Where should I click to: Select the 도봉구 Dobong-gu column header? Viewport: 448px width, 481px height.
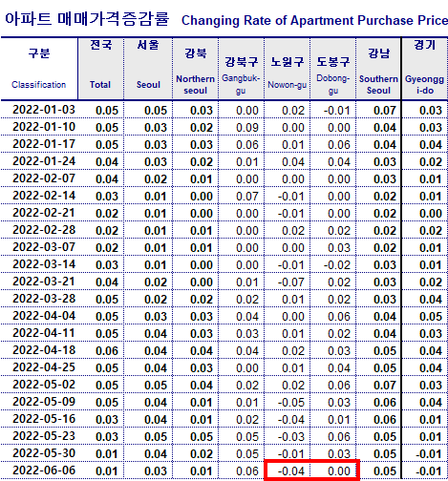332,69
